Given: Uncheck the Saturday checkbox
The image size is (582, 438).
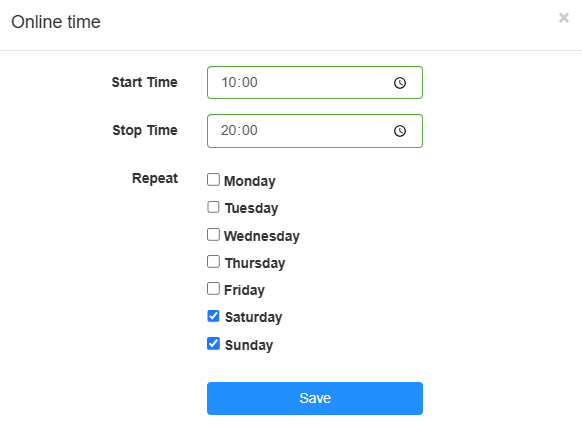Looking at the screenshot, I should (213, 316).
